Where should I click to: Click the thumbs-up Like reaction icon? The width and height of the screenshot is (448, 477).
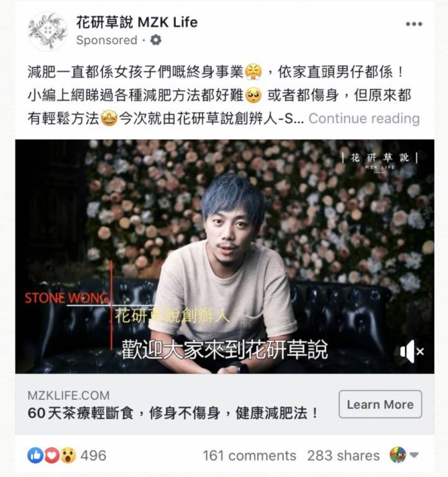[35, 455]
